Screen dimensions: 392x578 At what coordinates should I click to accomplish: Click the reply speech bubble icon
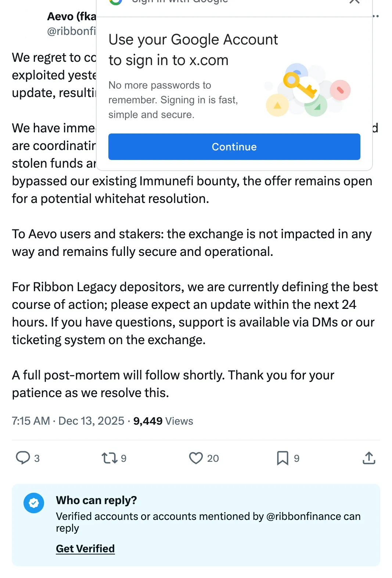click(23, 458)
